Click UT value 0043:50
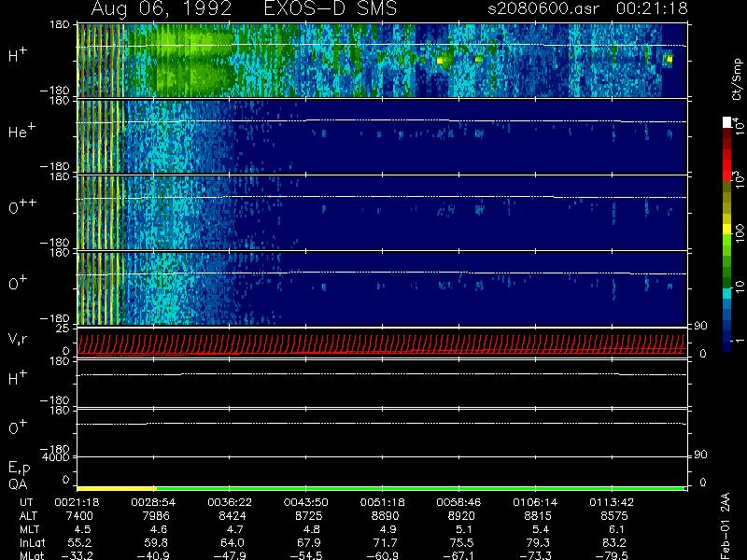Viewport: 747px width, 560px height. click(306, 502)
